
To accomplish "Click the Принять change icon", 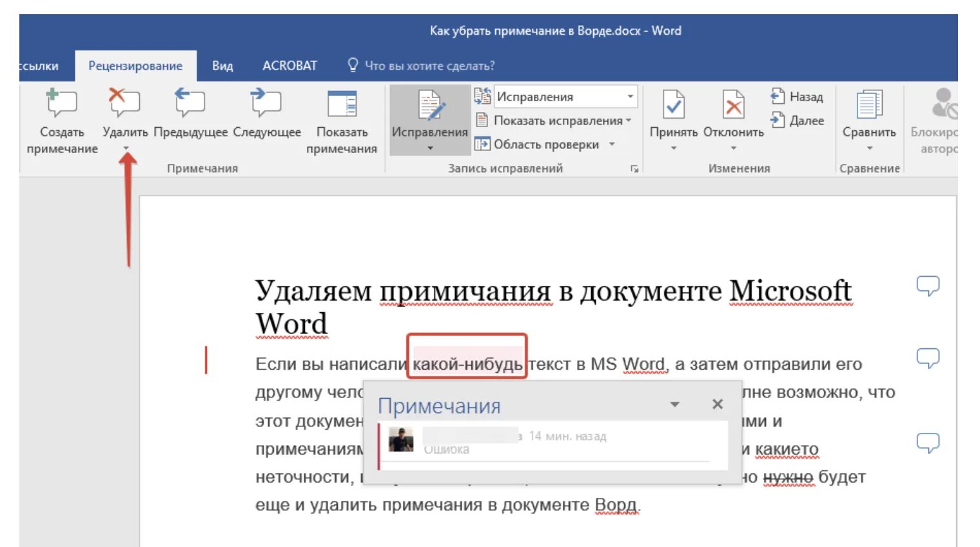I will [x=674, y=104].
